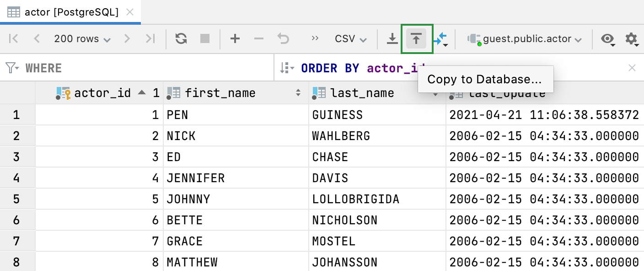This screenshot has width=644, height=271.
Task: Open data compare with swap arrows icon
Action: pos(440,39)
